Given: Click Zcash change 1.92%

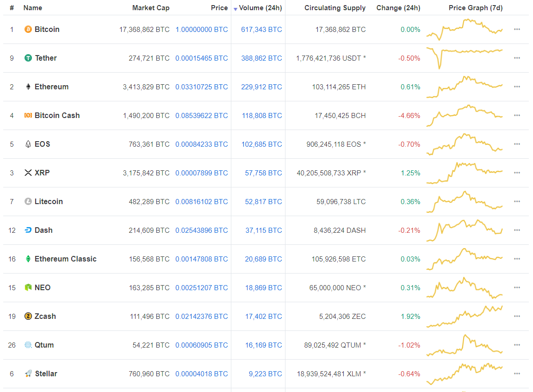Looking at the screenshot, I should [x=410, y=316].
